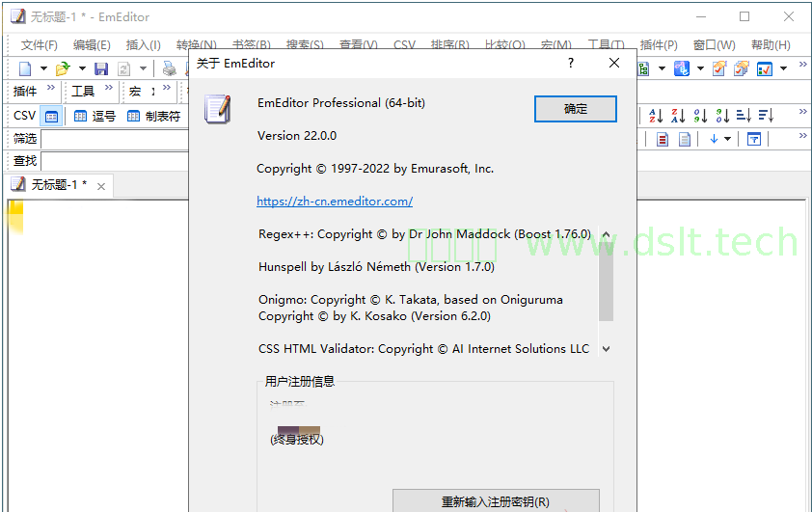Click the gray lines document filter icon

685,139
